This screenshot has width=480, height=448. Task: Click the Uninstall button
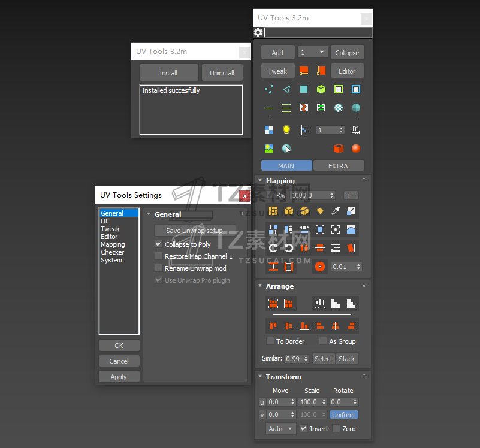(x=222, y=73)
